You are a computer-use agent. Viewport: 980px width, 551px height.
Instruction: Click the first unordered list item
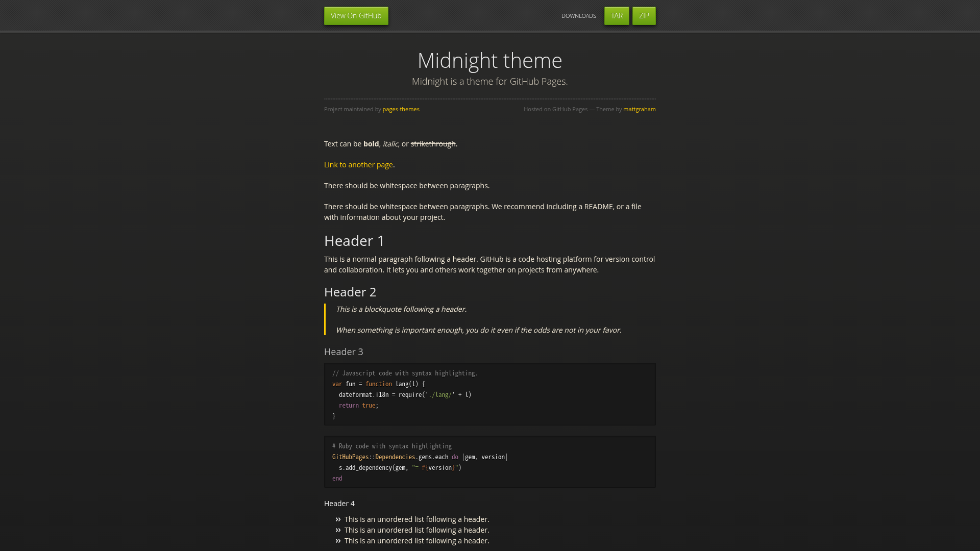click(x=416, y=519)
